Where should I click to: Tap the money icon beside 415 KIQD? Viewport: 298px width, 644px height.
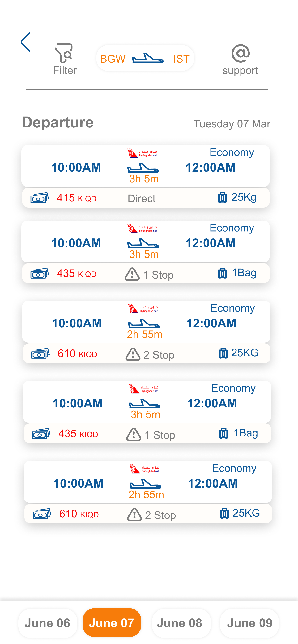pyautogui.click(x=40, y=198)
